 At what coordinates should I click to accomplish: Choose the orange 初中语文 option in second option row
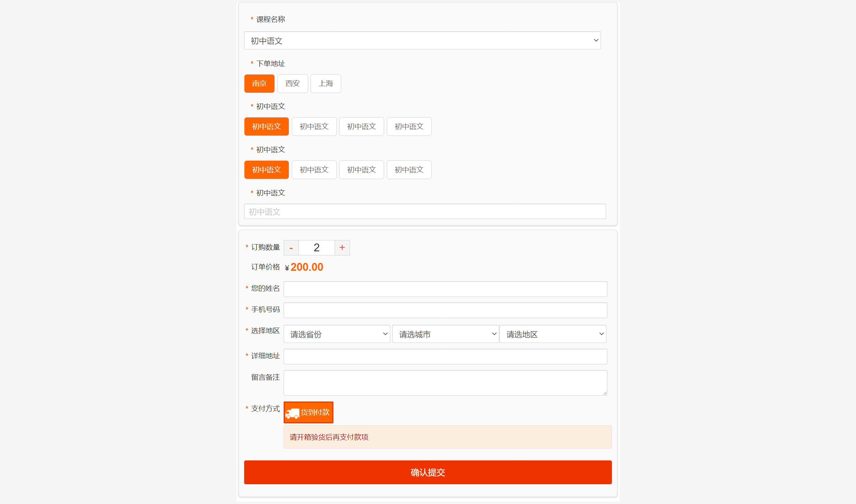coord(266,170)
